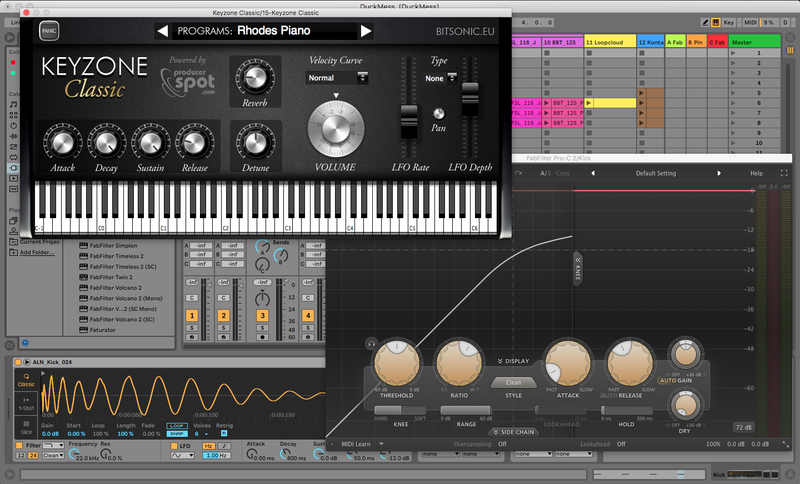Click the Clean style button in Pro-C 2
This screenshot has height=484, width=800.
coord(513,383)
